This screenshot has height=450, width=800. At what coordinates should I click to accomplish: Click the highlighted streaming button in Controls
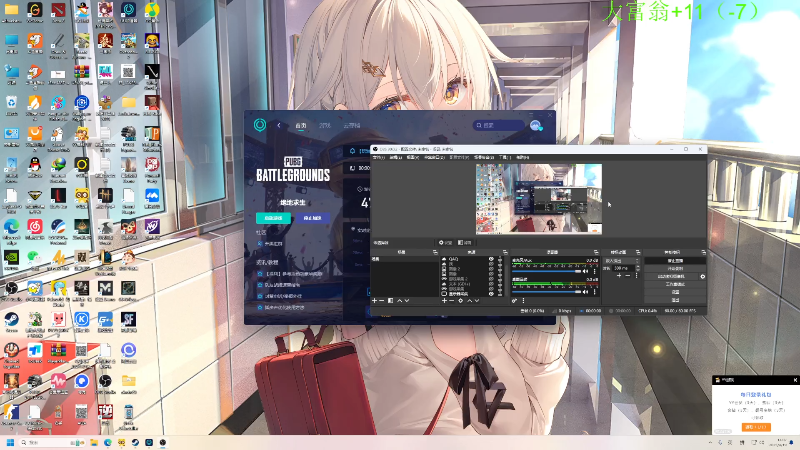click(676, 261)
